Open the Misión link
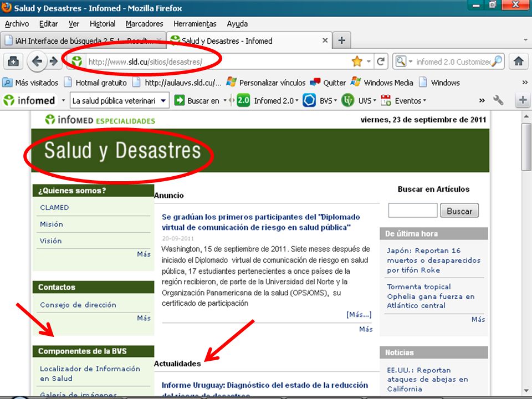This screenshot has width=532, height=399. [x=51, y=224]
